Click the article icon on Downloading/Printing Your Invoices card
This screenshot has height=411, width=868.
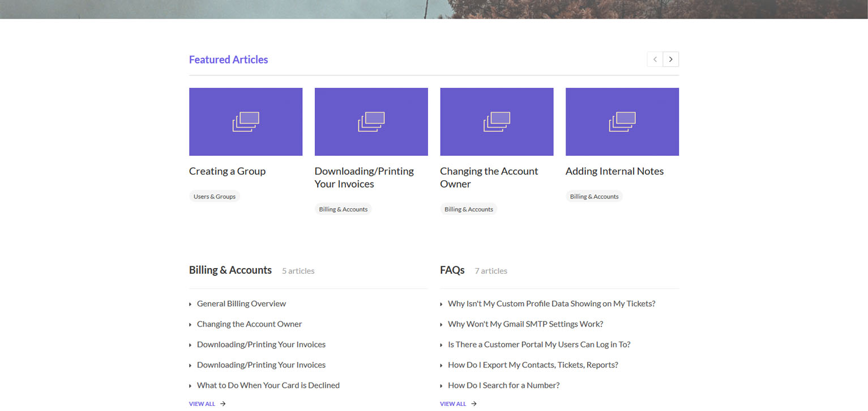(371, 121)
